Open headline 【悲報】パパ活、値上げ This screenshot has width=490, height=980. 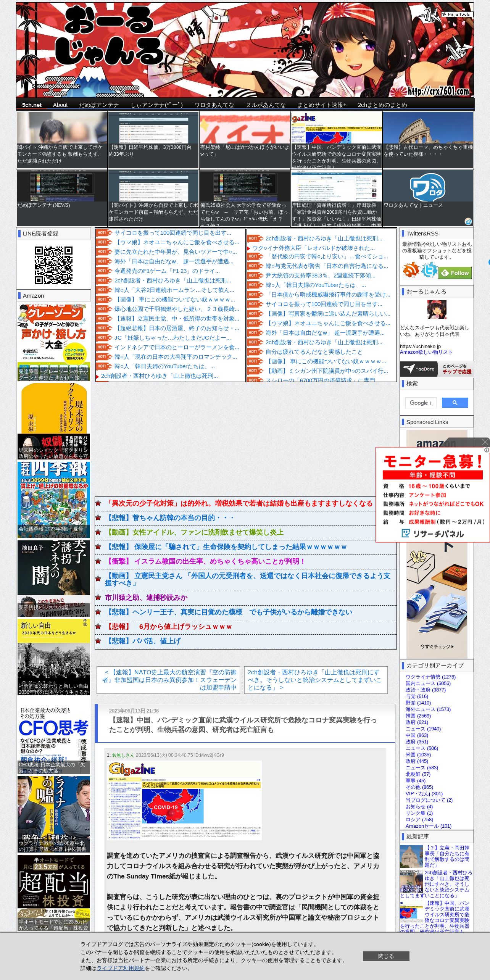point(143,641)
